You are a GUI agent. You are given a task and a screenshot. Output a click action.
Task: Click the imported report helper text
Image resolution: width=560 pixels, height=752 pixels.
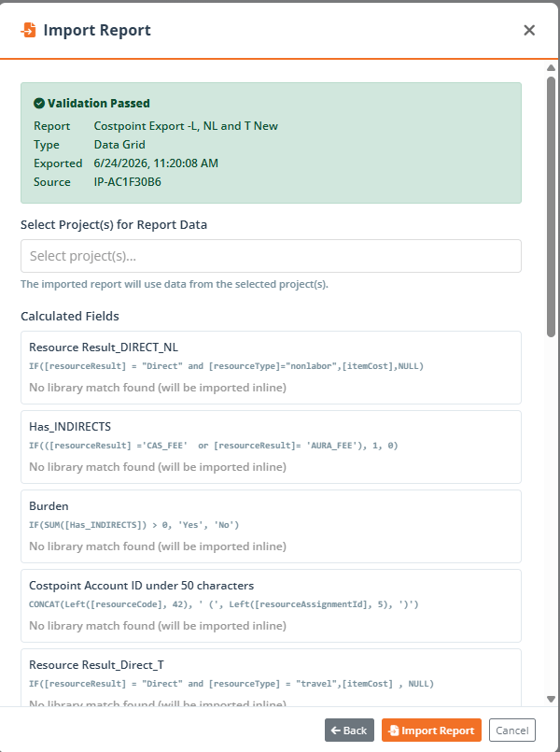pyautogui.click(x=175, y=284)
